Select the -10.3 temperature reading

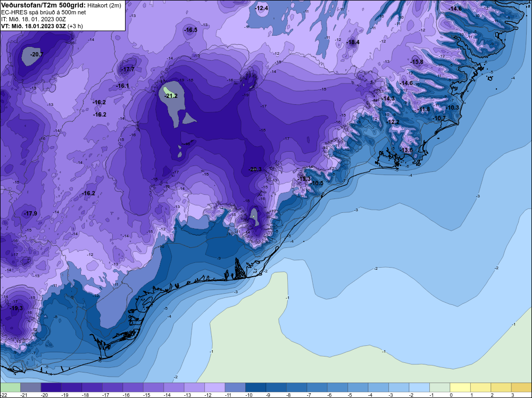[x=452, y=107]
